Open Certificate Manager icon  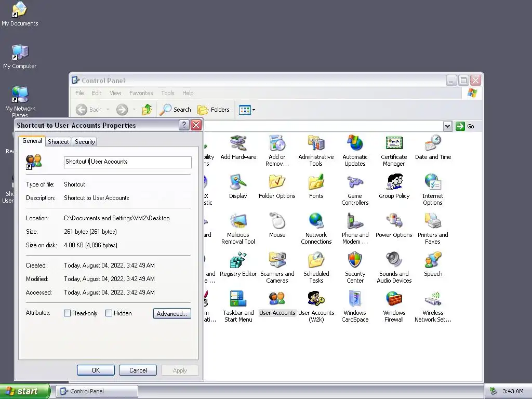point(394,151)
